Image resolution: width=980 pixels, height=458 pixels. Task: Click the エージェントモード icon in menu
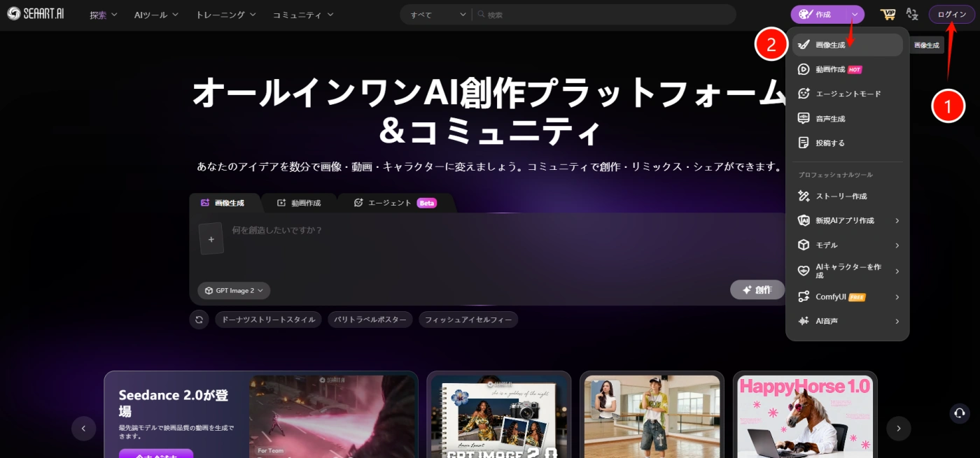pyautogui.click(x=804, y=94)
